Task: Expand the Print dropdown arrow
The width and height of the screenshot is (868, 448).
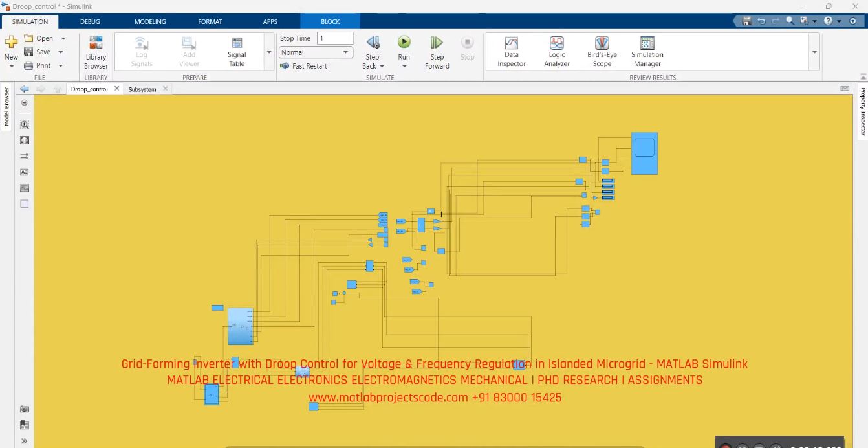Action: pos(61,66)
